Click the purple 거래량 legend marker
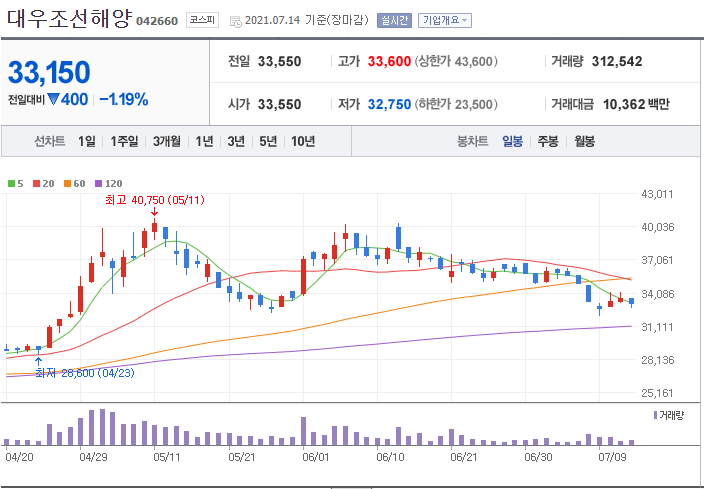Screen dimensions: 704x489 coord(656,415)
